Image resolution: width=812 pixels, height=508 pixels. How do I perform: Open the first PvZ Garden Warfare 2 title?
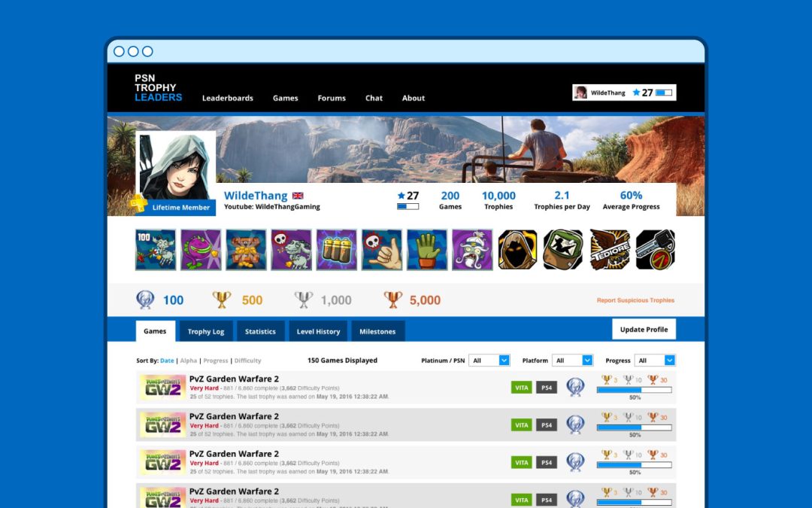click(x=234, y=379)
